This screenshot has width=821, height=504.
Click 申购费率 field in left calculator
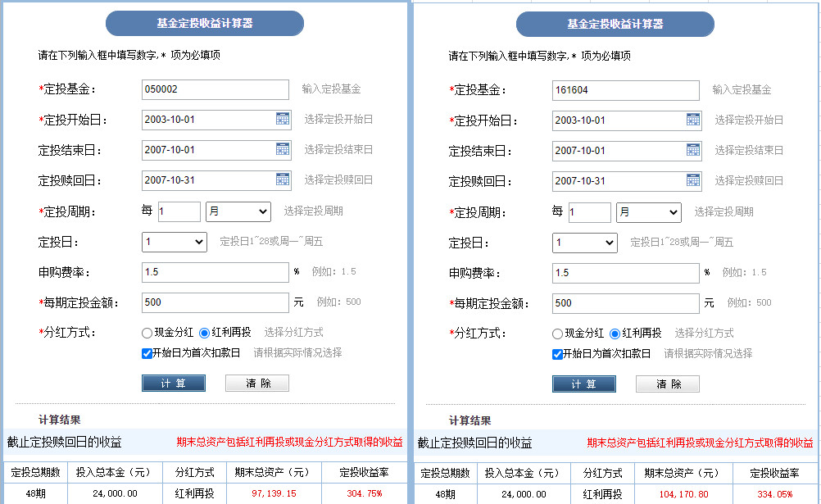(215, 272)
